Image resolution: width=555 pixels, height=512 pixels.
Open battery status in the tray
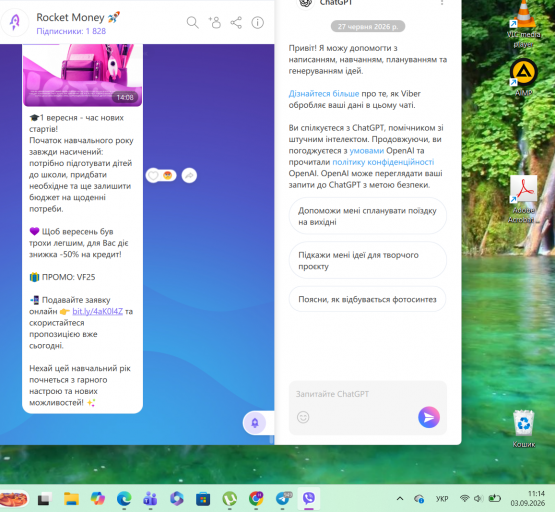(494, 499)
